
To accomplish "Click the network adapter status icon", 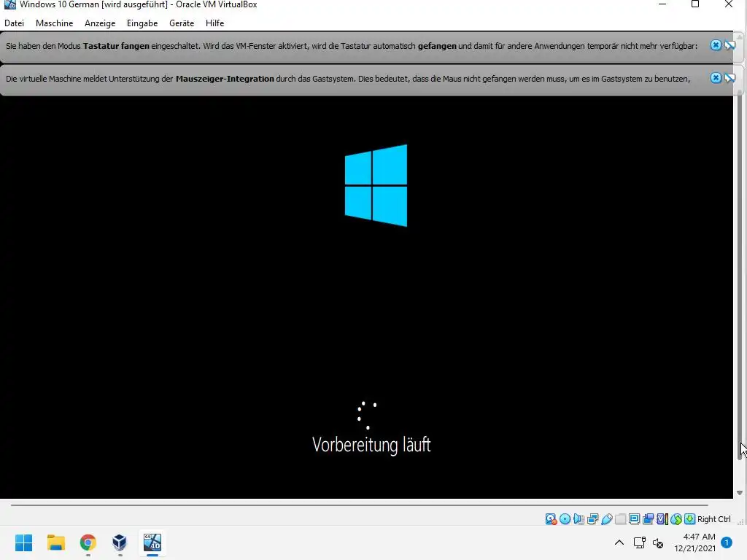I will point(592,519).
